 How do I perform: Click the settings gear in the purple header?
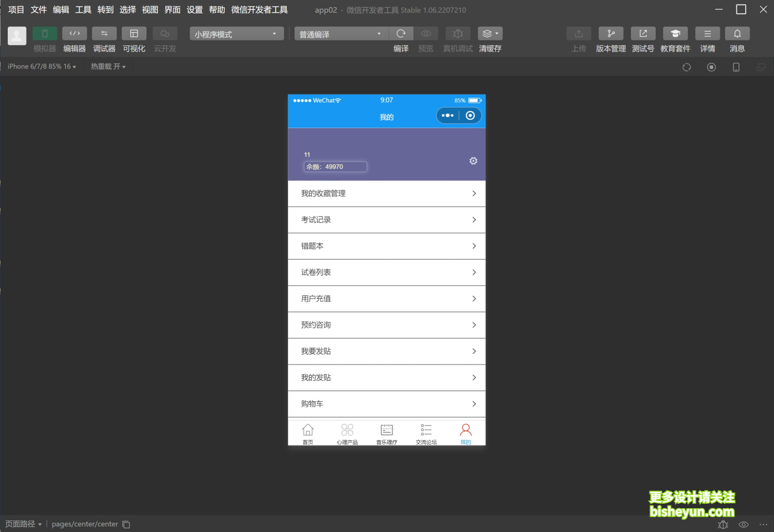click(x=473, y=161)
